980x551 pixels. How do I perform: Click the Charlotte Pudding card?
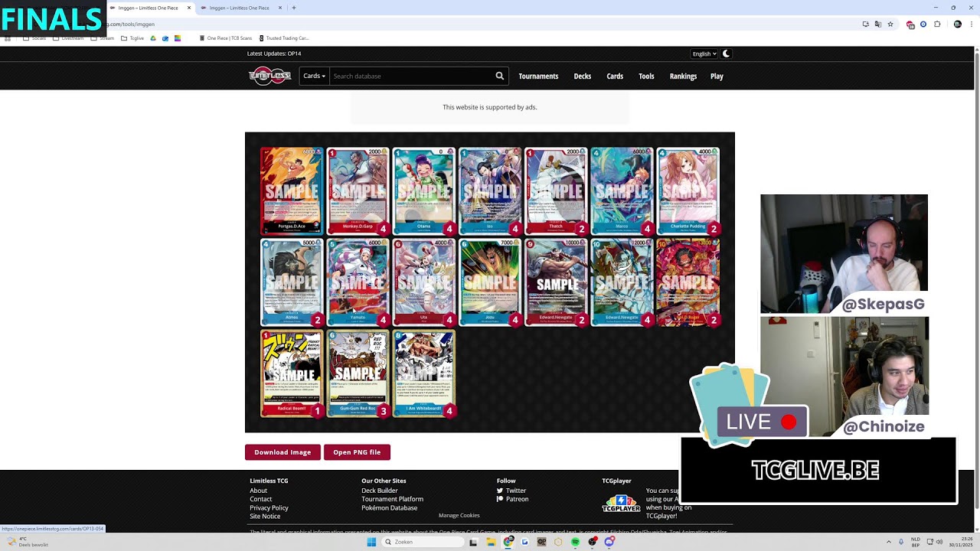(x=688, y=191)
